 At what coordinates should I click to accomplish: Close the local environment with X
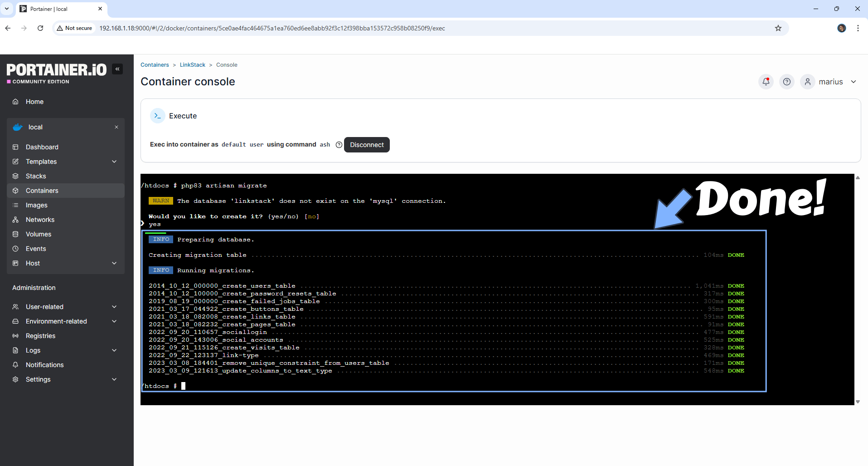coord(116,127)
